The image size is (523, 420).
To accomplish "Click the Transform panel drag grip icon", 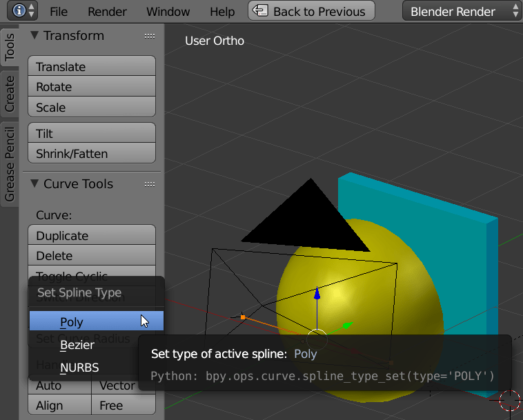I will click(150, 36).
